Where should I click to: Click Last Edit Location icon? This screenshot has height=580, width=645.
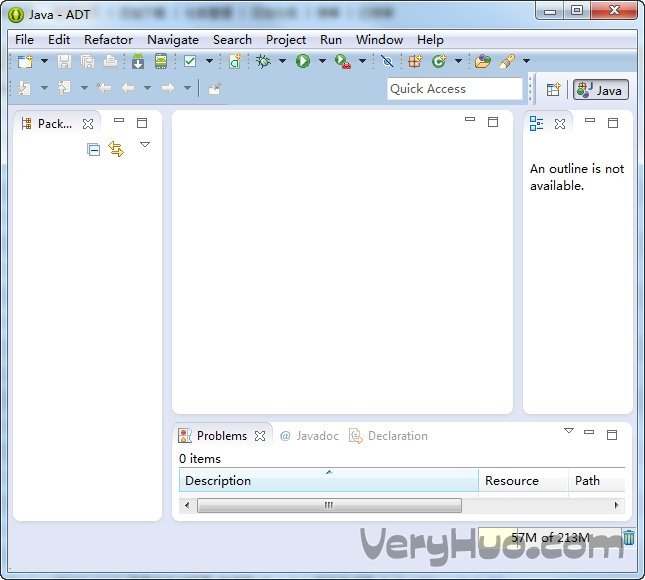click(104, 88)
